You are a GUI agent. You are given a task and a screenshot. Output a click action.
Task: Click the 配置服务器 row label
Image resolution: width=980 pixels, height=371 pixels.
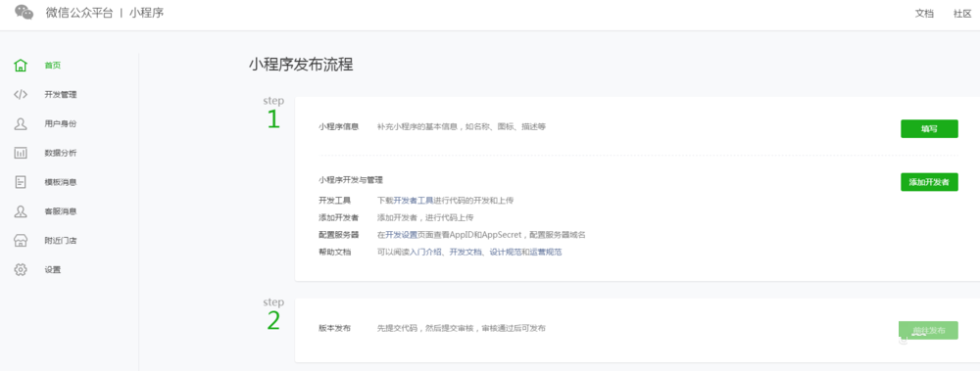coord(339,235)
